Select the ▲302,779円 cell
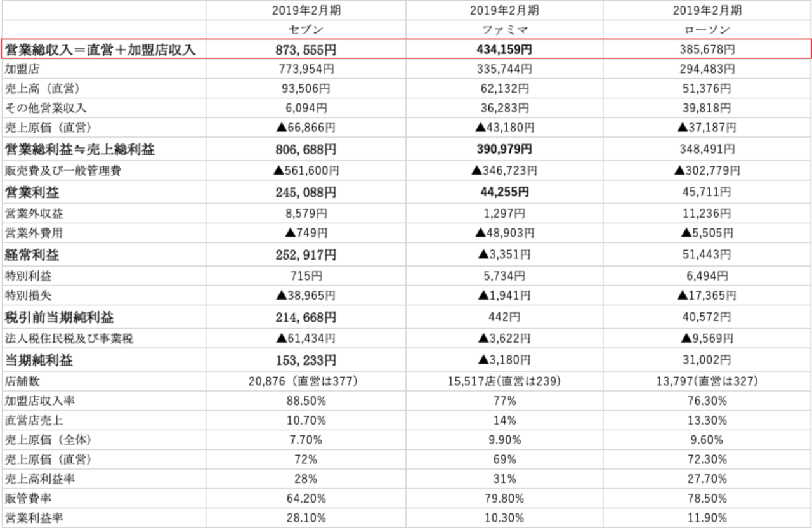Image resolution: width=812 pixels, height=528 pixels. 707,170
